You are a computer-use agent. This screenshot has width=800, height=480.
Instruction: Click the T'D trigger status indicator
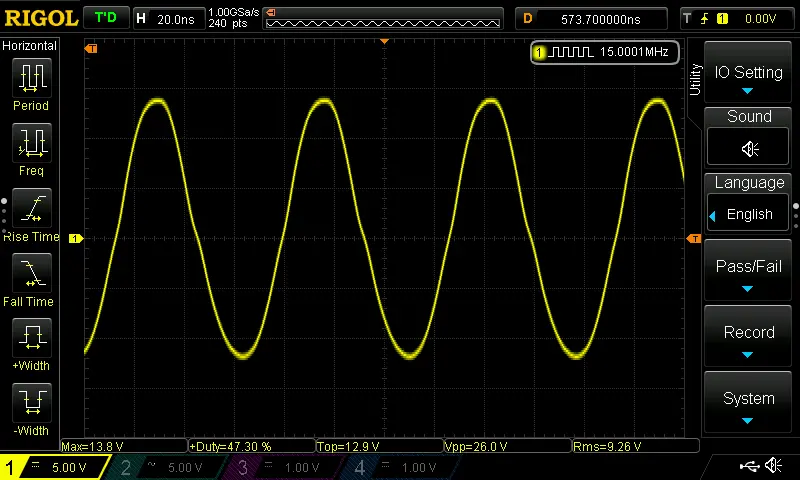(103, 18)
